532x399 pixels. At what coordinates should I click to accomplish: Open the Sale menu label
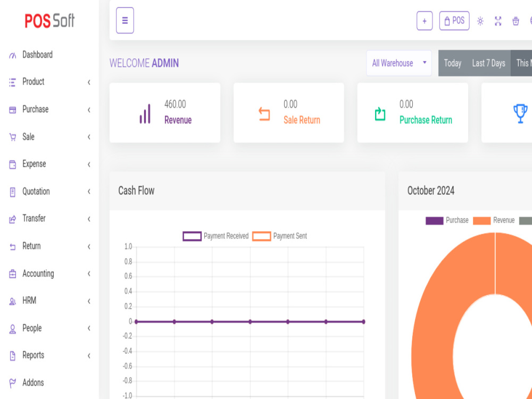point(29,137)
